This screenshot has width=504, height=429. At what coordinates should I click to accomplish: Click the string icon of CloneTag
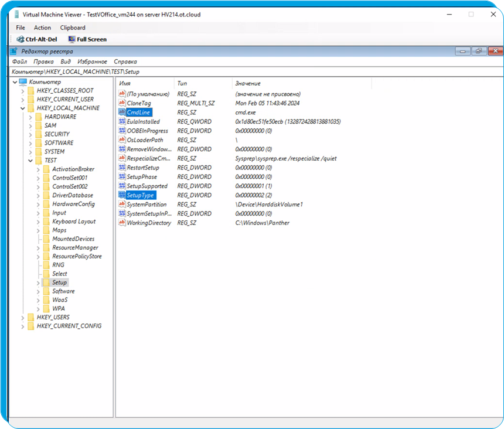click(x=122, y=103)
